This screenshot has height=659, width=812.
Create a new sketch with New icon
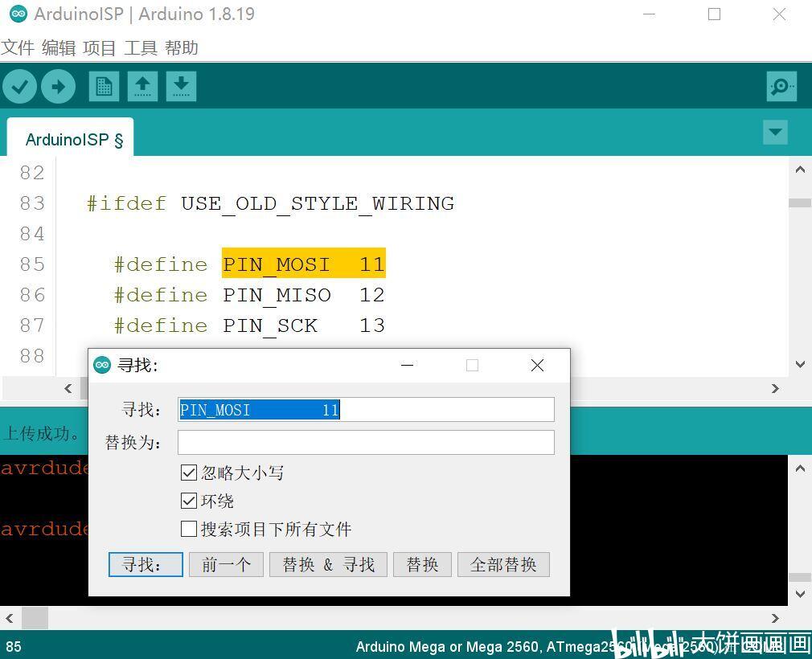[x=104, y=87]
